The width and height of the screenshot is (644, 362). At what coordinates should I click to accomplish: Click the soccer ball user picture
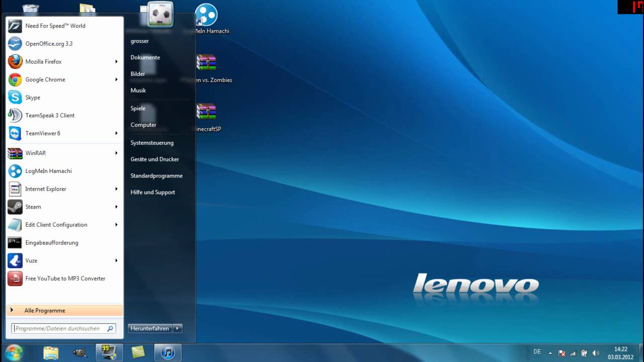160,14
